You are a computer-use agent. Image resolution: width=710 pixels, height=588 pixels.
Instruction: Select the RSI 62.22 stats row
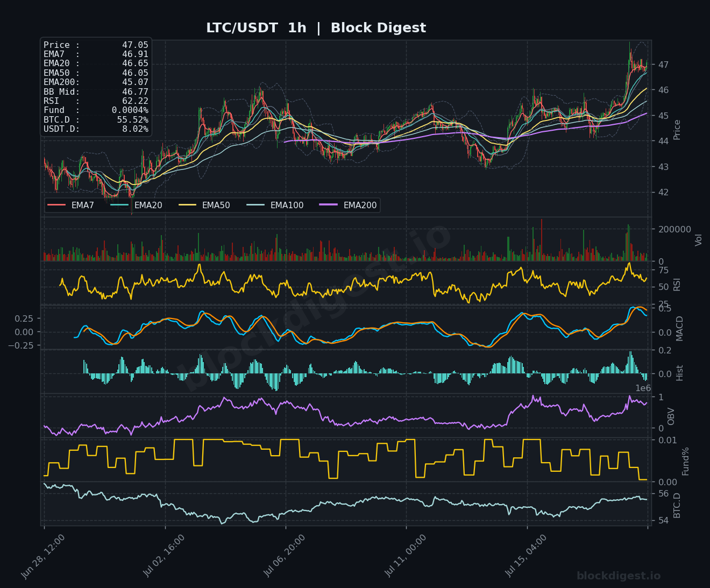(x=96, y=101)
